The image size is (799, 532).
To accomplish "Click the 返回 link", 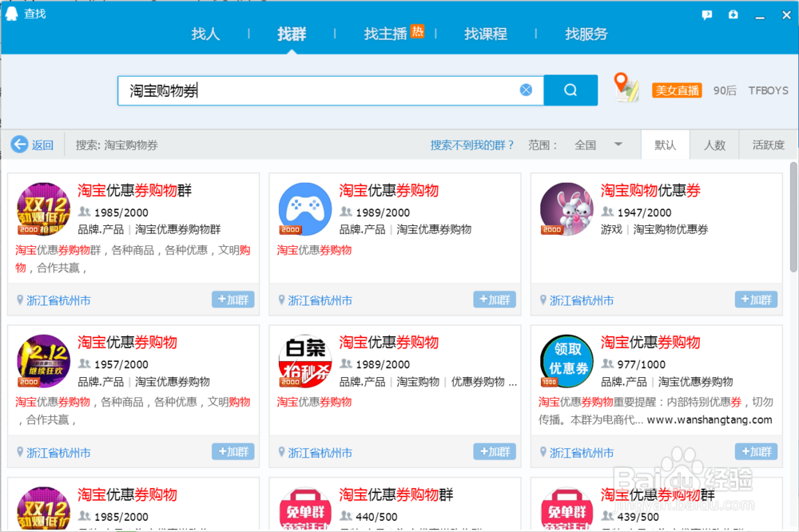I will tap(42, 145).
